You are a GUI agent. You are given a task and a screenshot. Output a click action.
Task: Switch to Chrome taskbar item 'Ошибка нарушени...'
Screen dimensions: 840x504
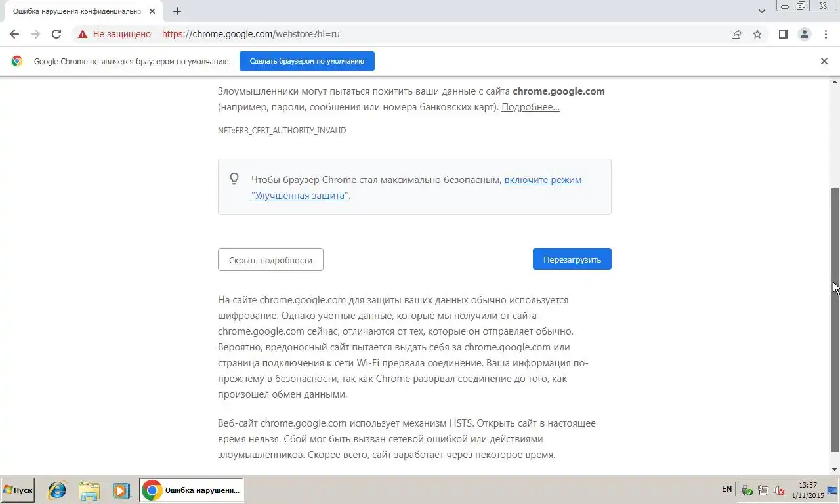(x=191, y=490)
